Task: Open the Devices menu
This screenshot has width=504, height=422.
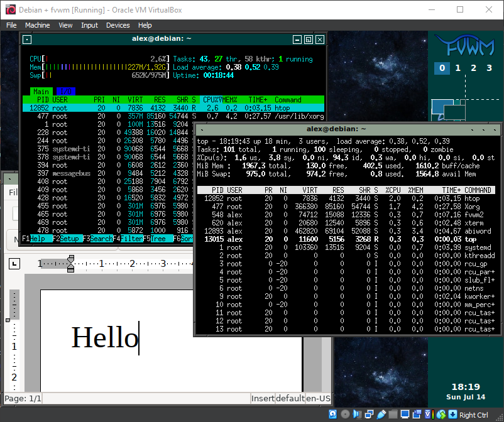Action: [118, 25]
